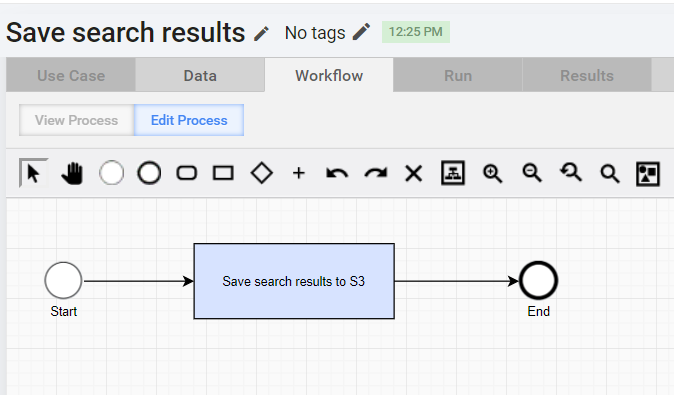Screen dimensions: 674x395
Task: Add an end event thick circle shape
Action: coord(149,173)
